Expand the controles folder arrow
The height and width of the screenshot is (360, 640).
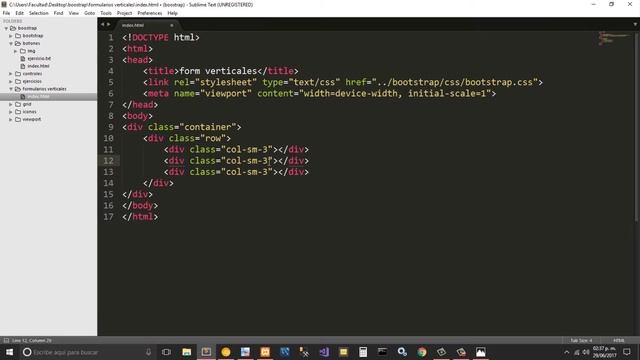[11, 74]
